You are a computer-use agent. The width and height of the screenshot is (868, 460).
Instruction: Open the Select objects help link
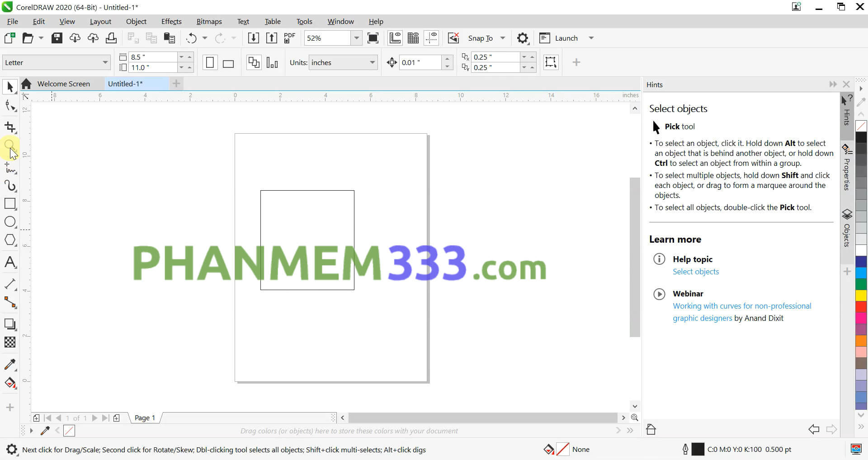695,272
